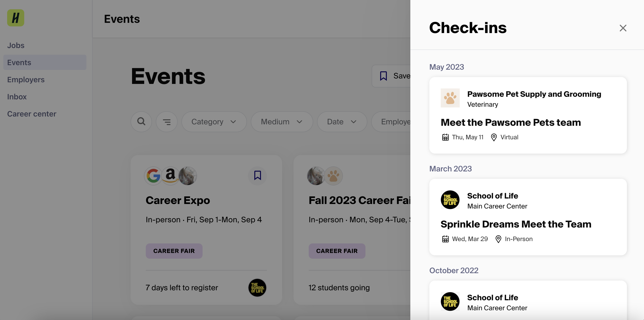644x320 pixels.
Task: Click the Pawsome Pet Supply paw logo
Action: pos(450,98)
